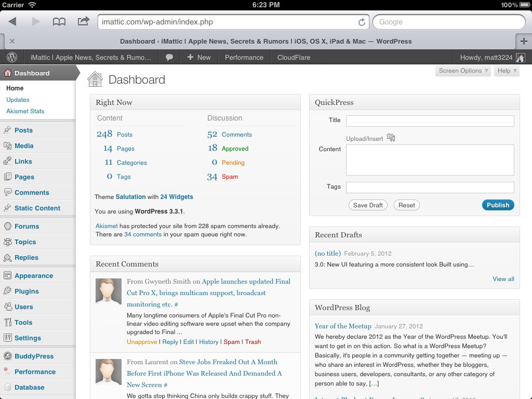
Task: Open Howdy, matt3224 account menu
Action: [493, 57]
